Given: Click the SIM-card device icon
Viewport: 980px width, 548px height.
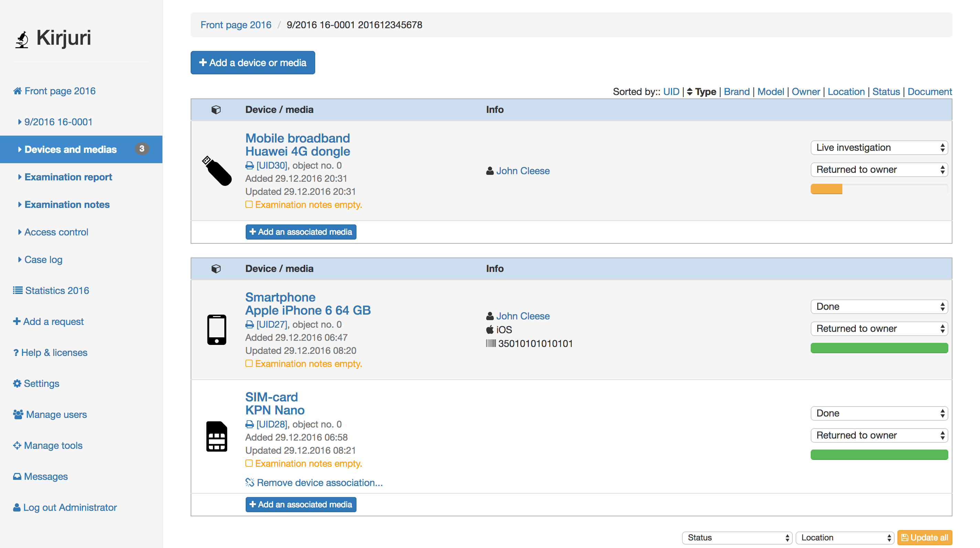Looking at the screenshot, I should (216, 436).
